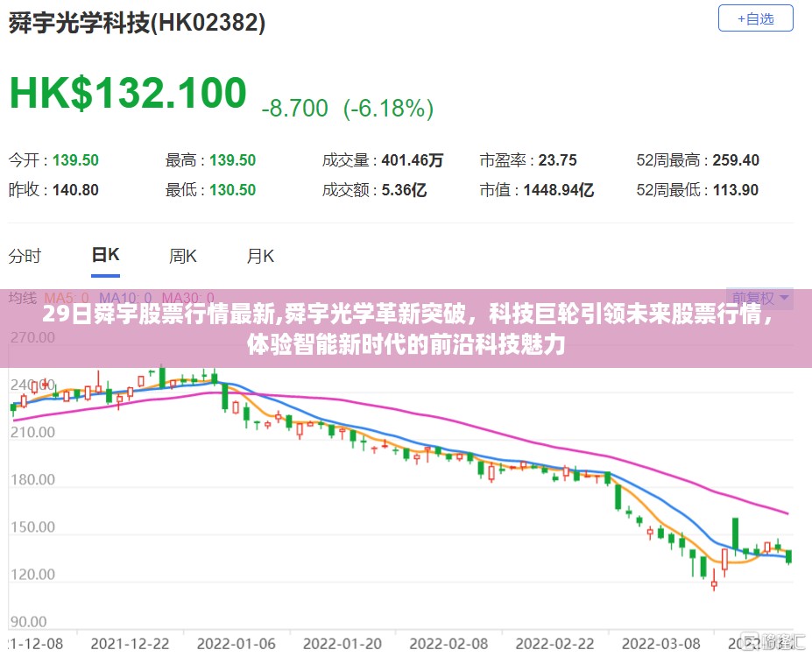This screenshot has width=812, height=657.
Task: Toggle the MA10 moving average indicator
Action: (x=125, y=298)
